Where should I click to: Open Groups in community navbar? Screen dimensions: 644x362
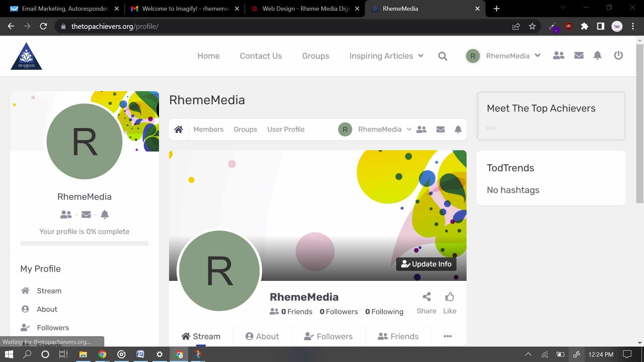(x=245, y=129)
